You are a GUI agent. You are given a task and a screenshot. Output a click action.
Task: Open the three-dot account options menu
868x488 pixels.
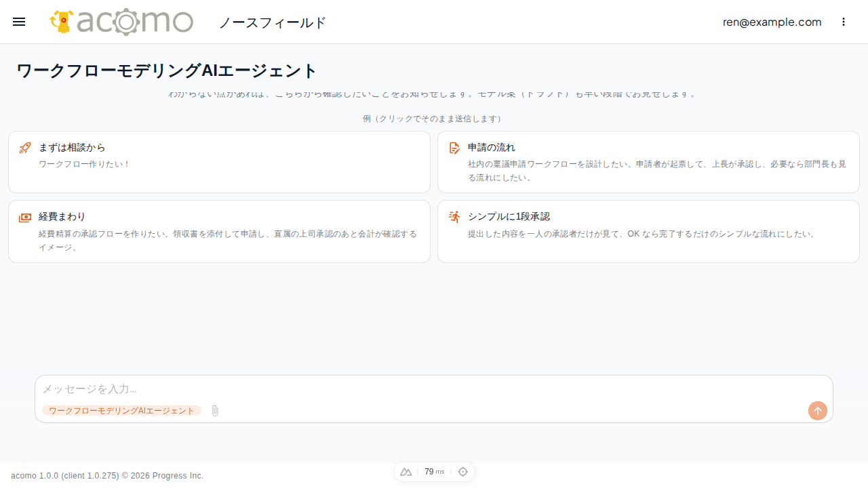click(844, 22)
